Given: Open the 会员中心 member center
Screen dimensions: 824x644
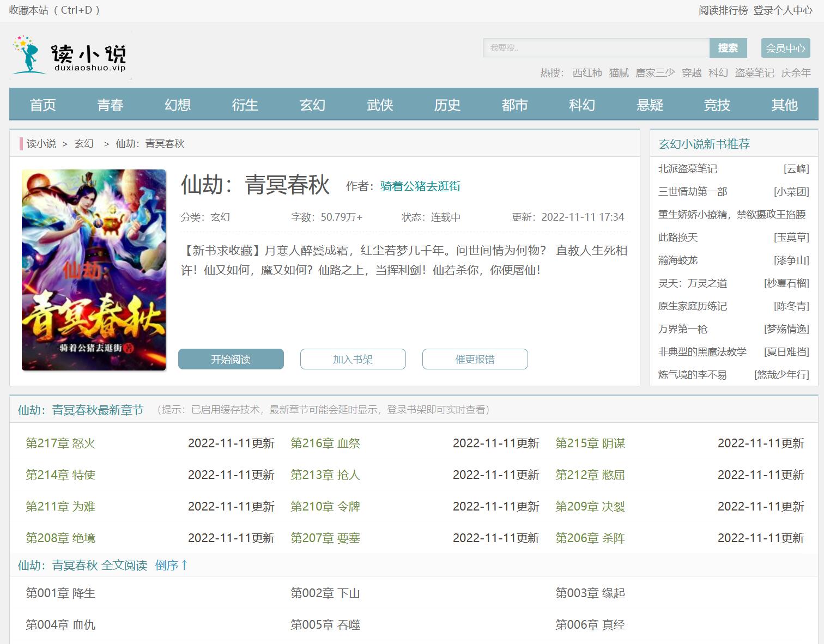Looking at the screenshot, I should (x=785, y=48).
